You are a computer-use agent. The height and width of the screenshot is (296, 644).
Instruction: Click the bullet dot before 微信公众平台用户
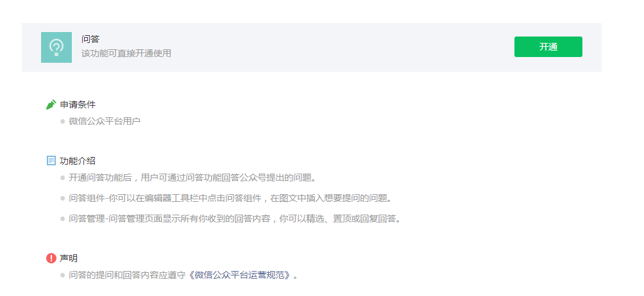point(62,121)
